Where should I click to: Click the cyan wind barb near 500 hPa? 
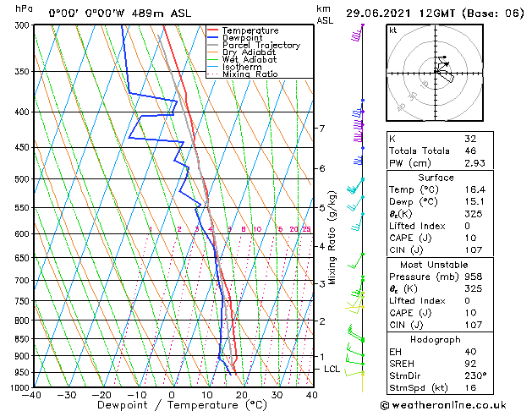tap(355, 186)
